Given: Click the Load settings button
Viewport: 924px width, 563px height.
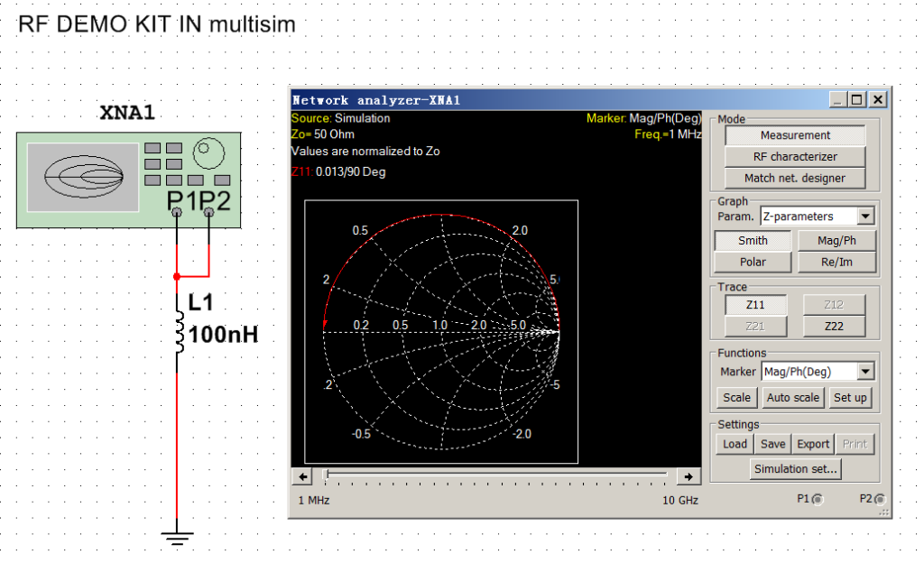Looking at the screenshot, I should tap(735, 444).
